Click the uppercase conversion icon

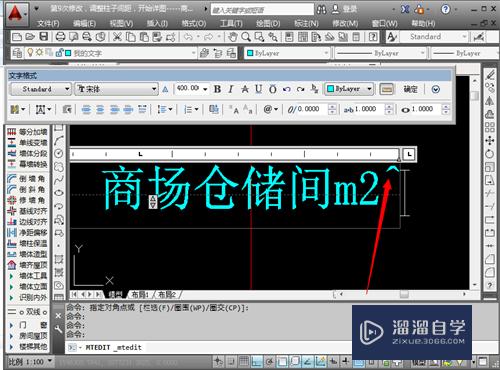[234, 109]
